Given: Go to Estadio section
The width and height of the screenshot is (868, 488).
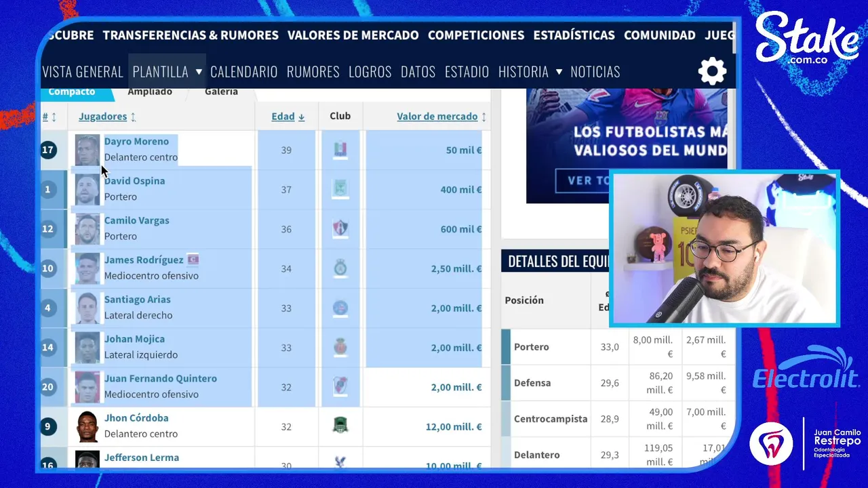Looking at the screenshot, I should click(467, 71).
